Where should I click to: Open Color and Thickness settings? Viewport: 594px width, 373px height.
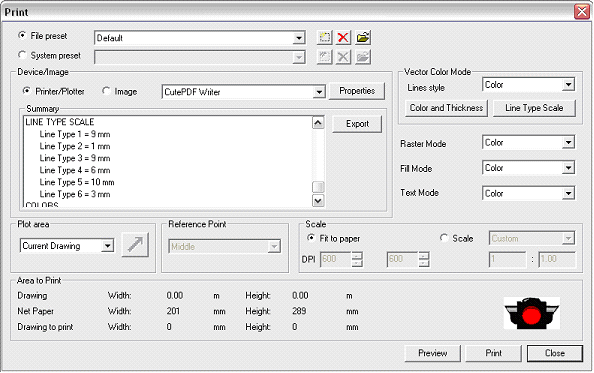point(446,108)
